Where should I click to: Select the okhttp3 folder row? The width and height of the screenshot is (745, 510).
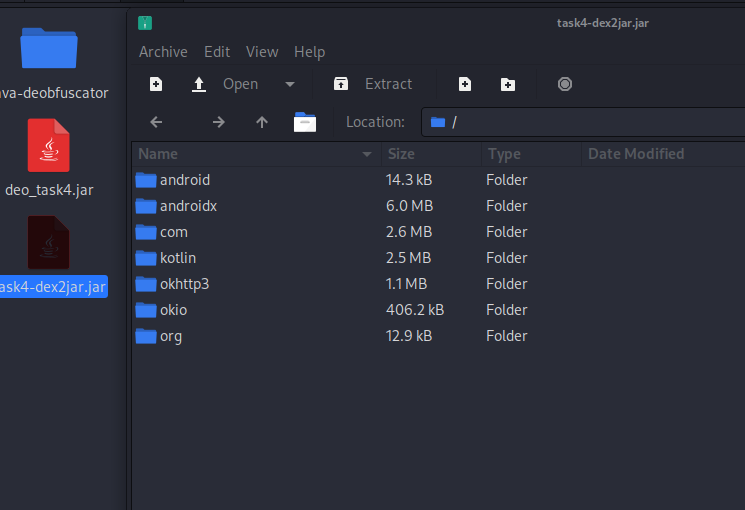[438, 284]
